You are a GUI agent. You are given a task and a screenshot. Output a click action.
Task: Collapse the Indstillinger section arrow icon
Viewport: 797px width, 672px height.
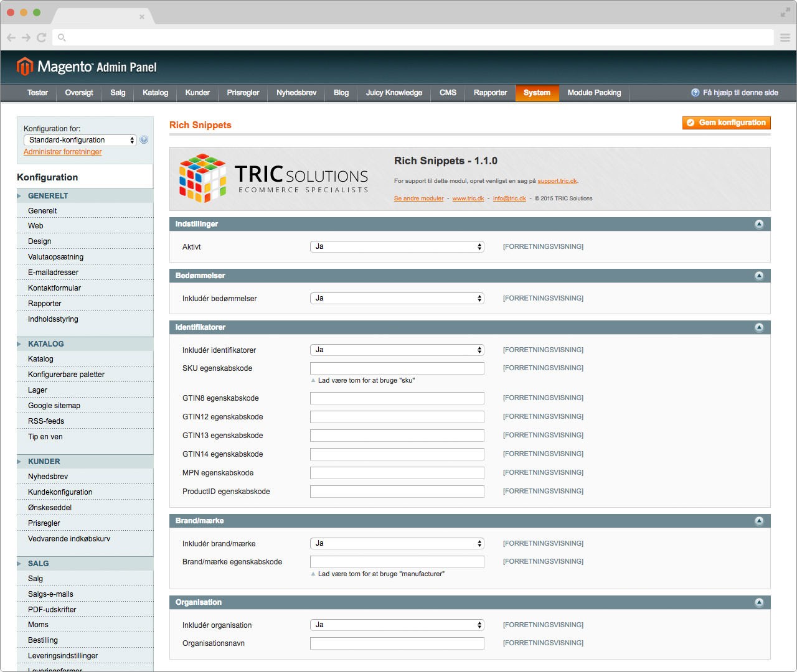(x=759, y=224)
